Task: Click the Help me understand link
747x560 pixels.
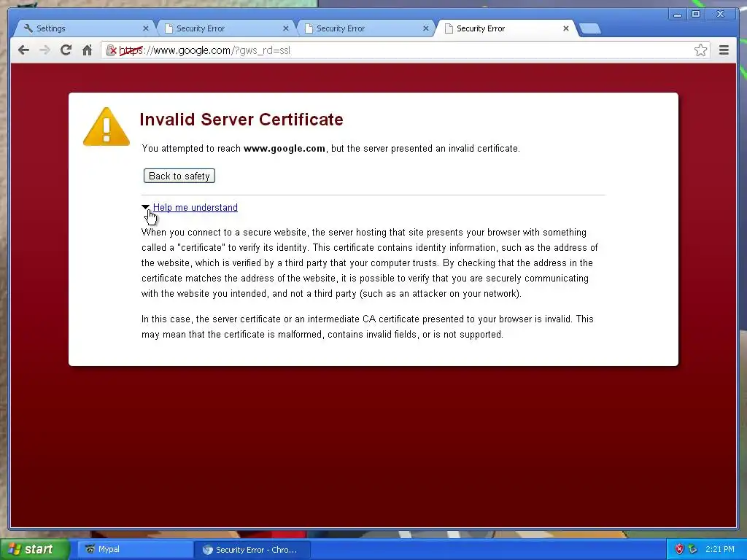Action: [x=196, y=208]
